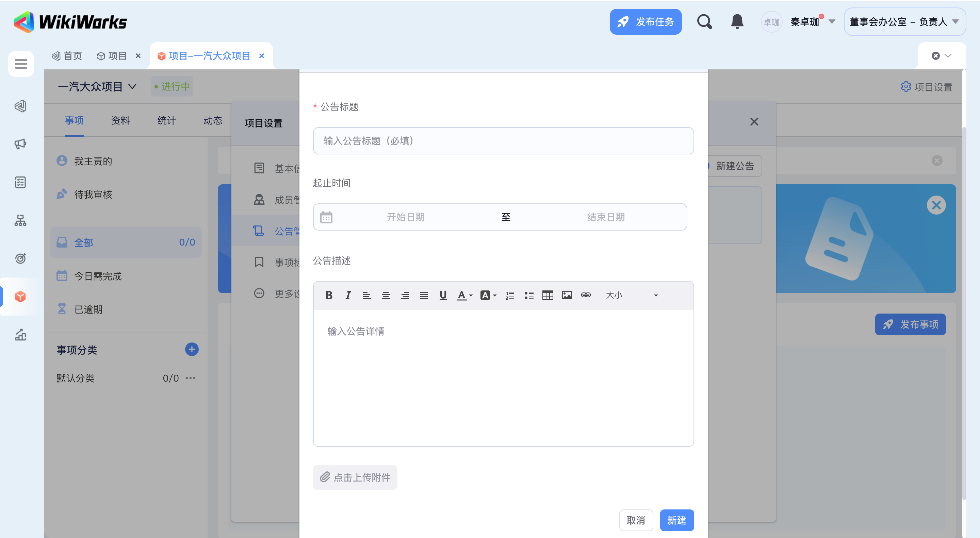
Task: Switch to the 项目 tab
Action: pyautogui.click(x=112, y=56)
